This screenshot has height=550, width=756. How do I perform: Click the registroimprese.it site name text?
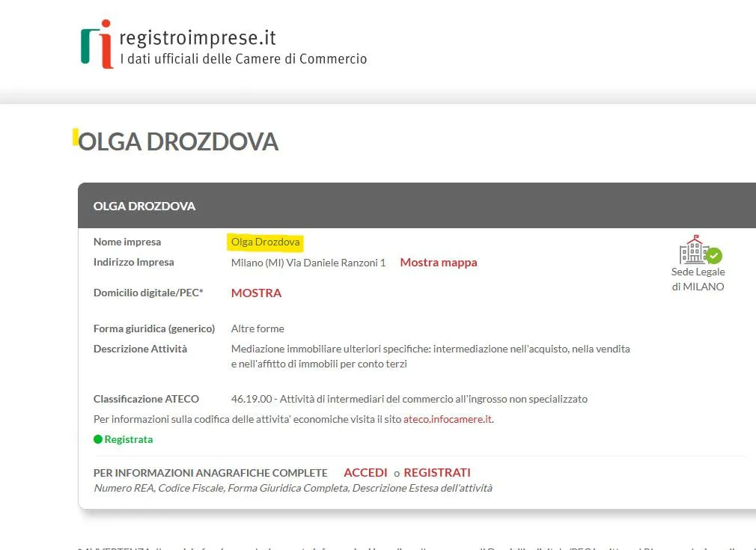coord(198,37)
